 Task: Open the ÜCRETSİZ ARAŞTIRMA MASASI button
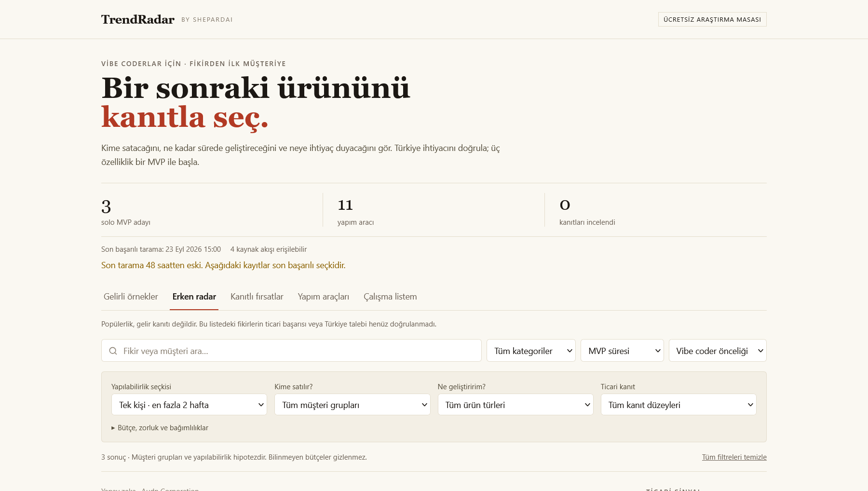click(x=712, y=19)
